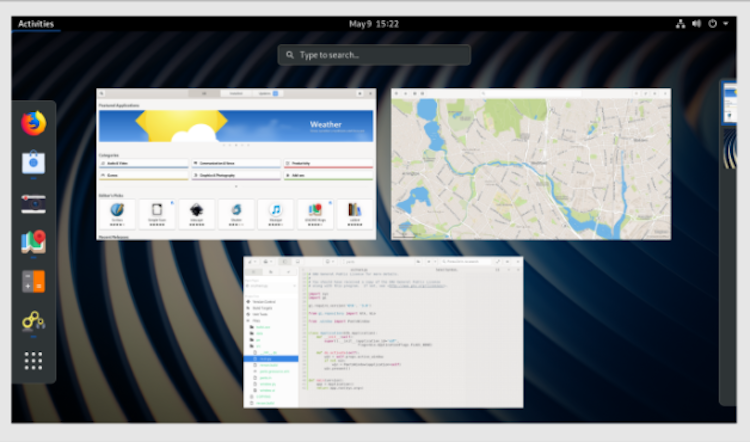Click the power icon in top bar
This screenshot has height=442, width=750.
pos(712,23)
